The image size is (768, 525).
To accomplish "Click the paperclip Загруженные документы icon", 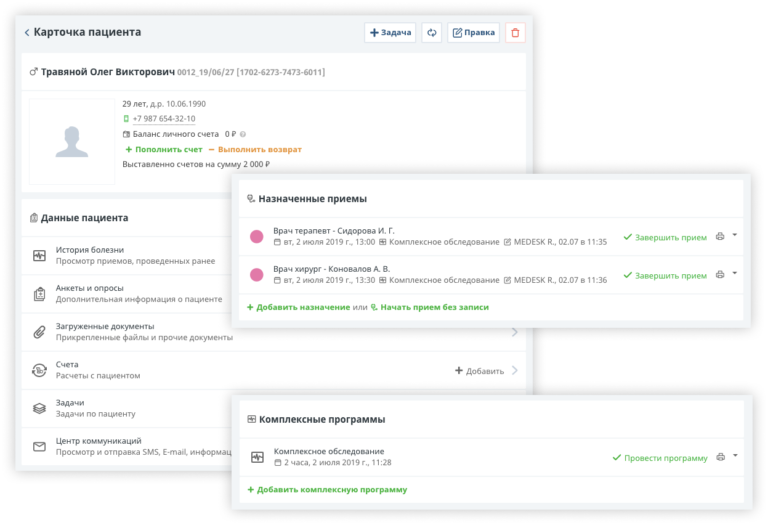I will 40,331.
